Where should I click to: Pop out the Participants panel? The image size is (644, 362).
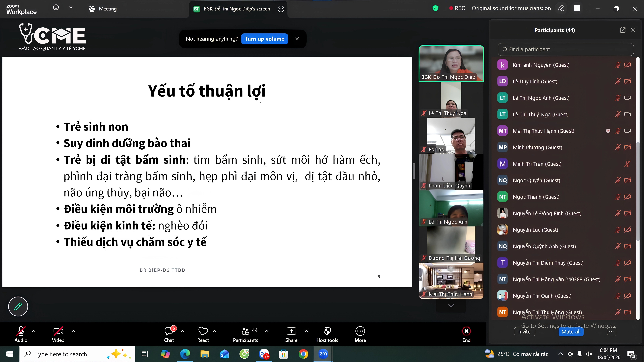623,30
